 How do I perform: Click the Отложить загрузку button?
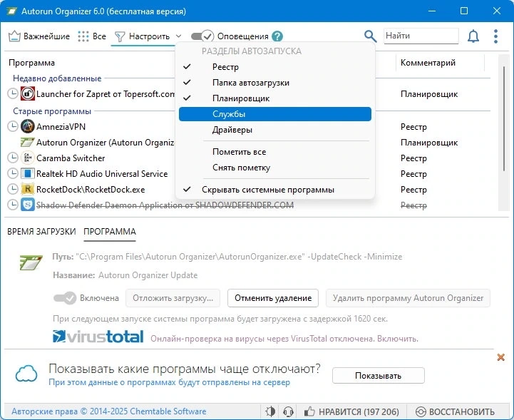[x=173, y=298]
